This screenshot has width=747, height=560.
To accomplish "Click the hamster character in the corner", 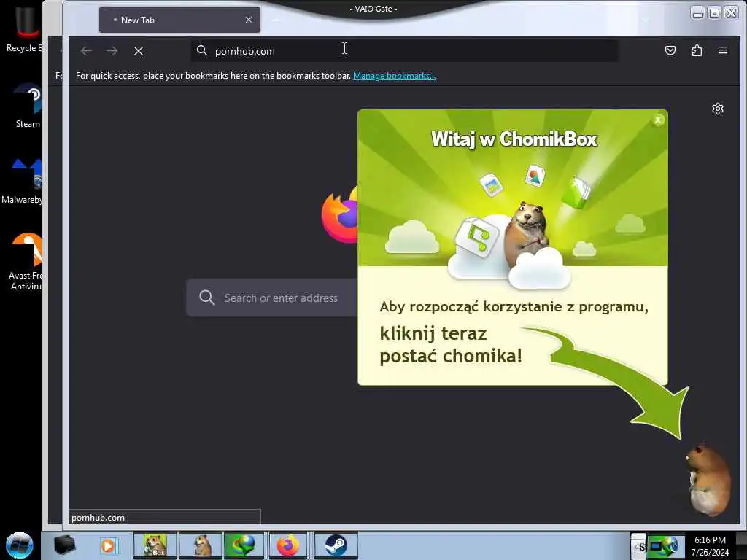I will pyautogui.click(x=707, y=479).
